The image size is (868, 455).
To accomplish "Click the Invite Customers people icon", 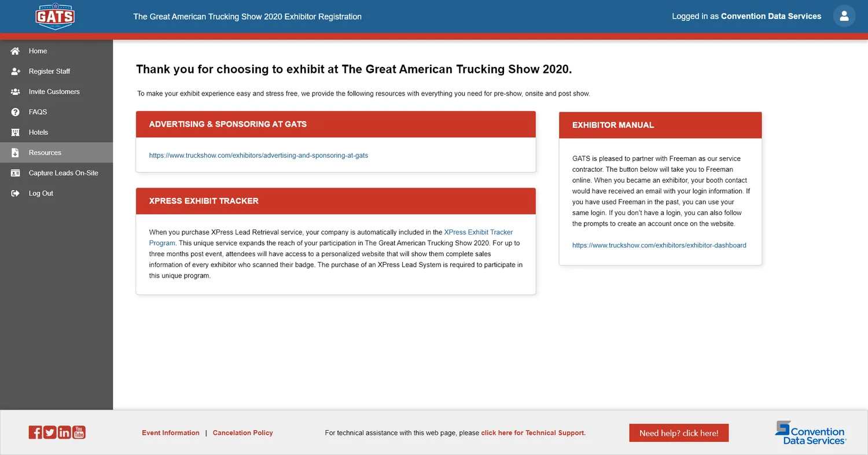I will (x=16, y=91).
